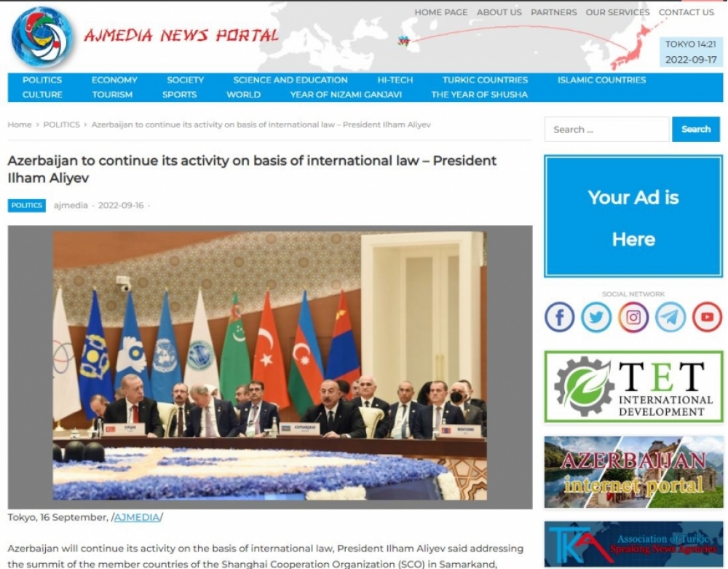Open the CONTACT US page
Screen dimensions: 728x569
[x=686, y=12]
